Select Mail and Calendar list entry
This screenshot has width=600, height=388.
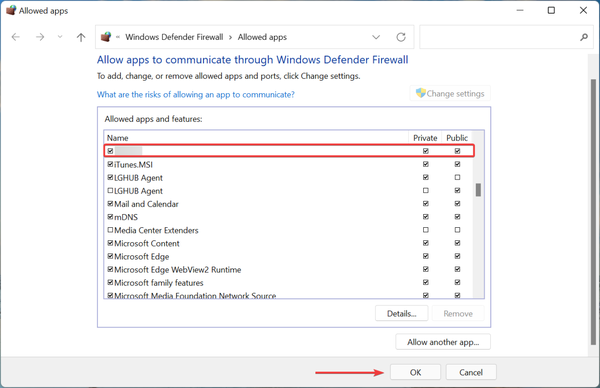146,204
